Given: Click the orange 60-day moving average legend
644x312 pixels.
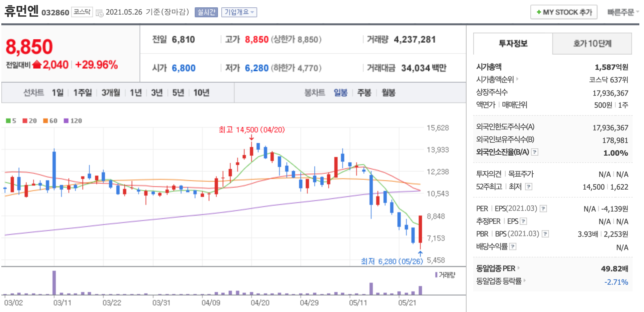Looking at the screenshot, I should tap(50, 121).
